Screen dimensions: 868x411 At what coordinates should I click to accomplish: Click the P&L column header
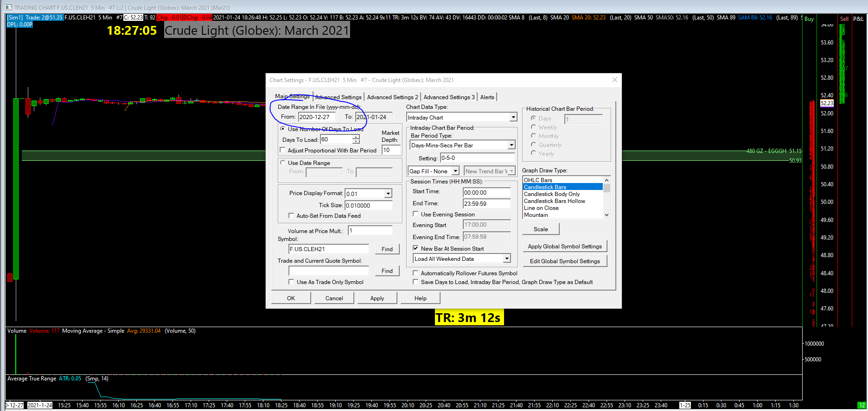pyautogui.click(x=858, y=19)
